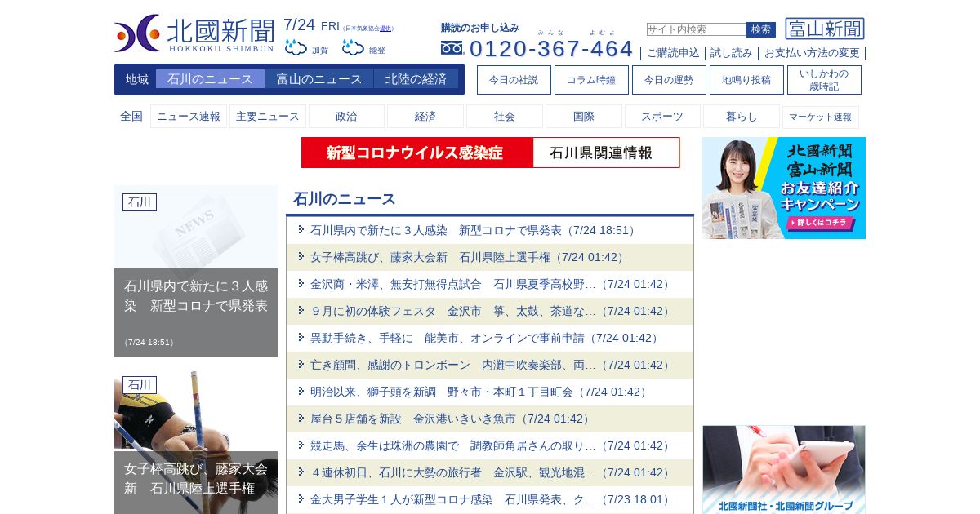Click the 石川 tag on pole vault card
The height and width of the screenshot is (514, 980).
pyautogui.click(x=140, y=385)
